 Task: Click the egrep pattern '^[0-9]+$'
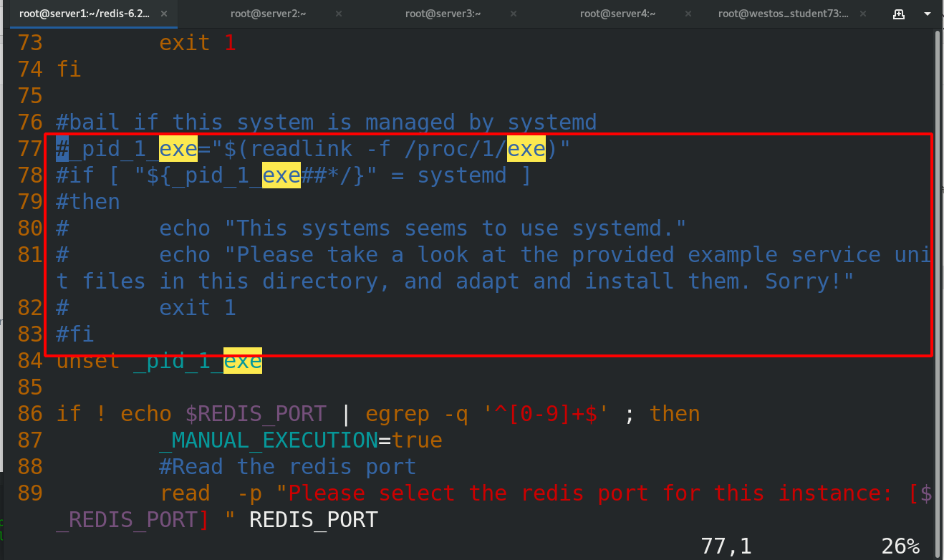546,414
